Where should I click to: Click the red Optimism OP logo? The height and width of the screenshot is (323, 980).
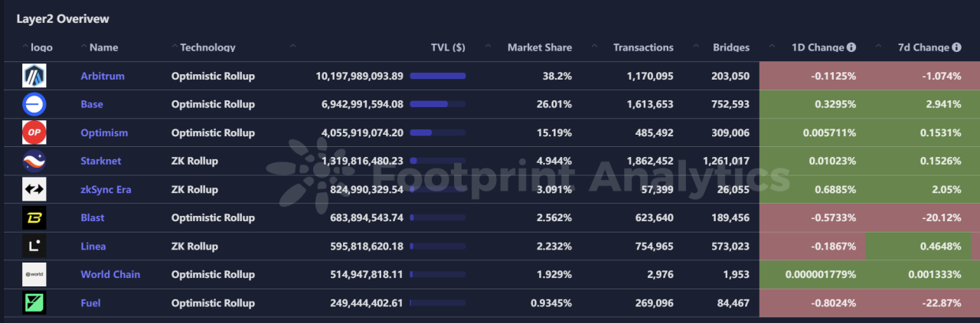click(x=34, y=132)
